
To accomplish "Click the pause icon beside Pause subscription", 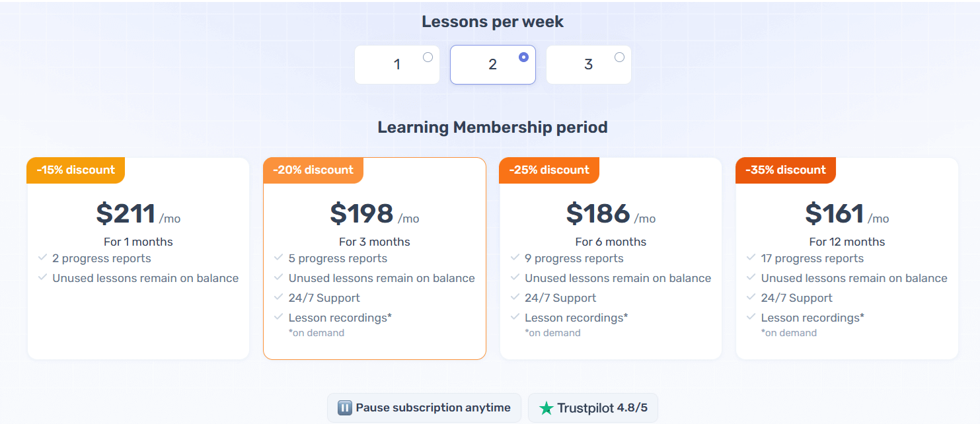I will tap(344, 407).
